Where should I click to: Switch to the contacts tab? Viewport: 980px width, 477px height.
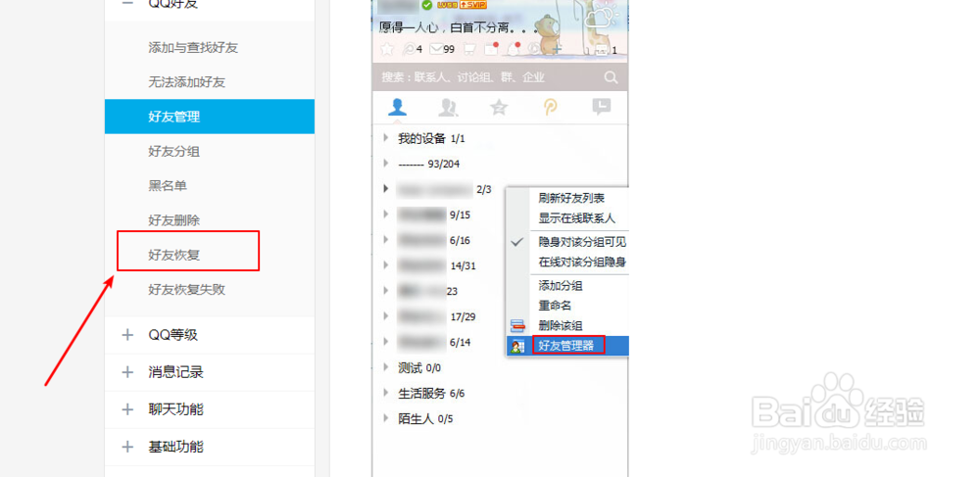coord(398,107)
